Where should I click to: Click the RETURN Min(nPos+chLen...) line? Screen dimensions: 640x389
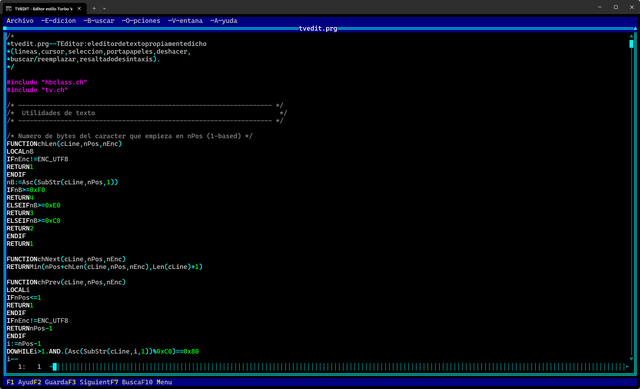[x=104, y=267]
